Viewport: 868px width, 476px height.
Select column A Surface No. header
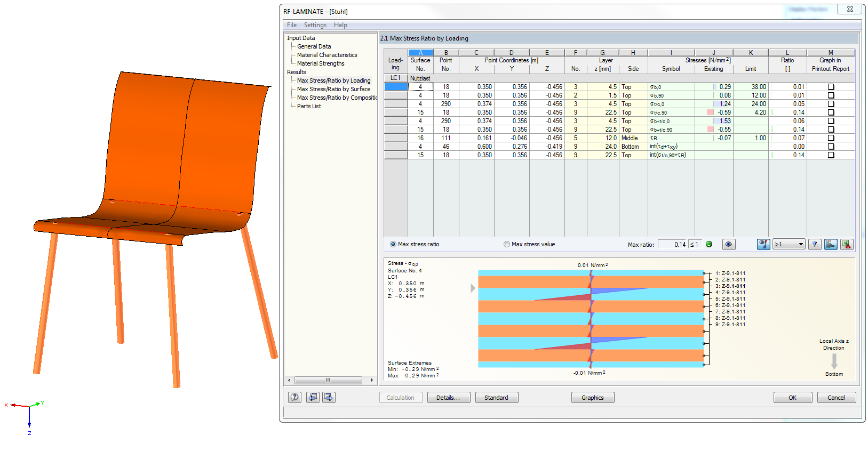click(420, 52)
